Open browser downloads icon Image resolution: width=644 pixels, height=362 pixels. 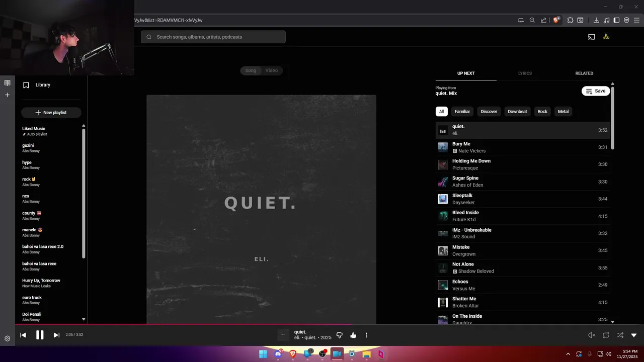(596, 20)
